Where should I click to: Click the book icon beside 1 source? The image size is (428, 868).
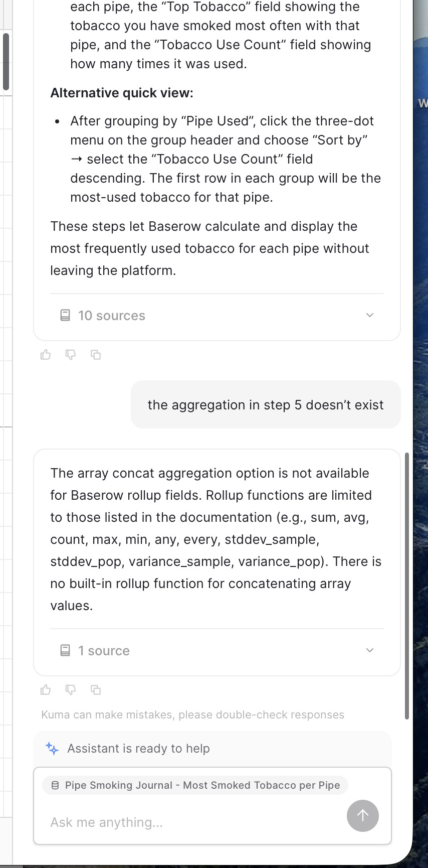(65, 651)
